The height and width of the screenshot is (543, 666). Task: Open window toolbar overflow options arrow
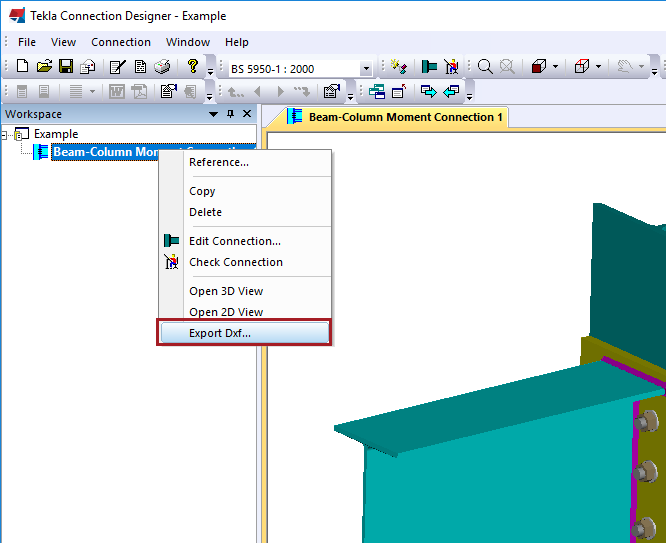pos(469,96)
